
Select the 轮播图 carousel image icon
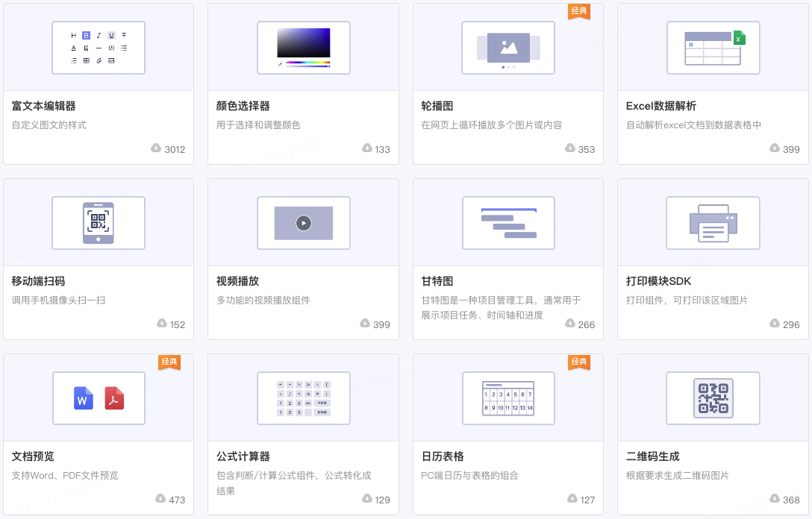click(x=508, y=48)
